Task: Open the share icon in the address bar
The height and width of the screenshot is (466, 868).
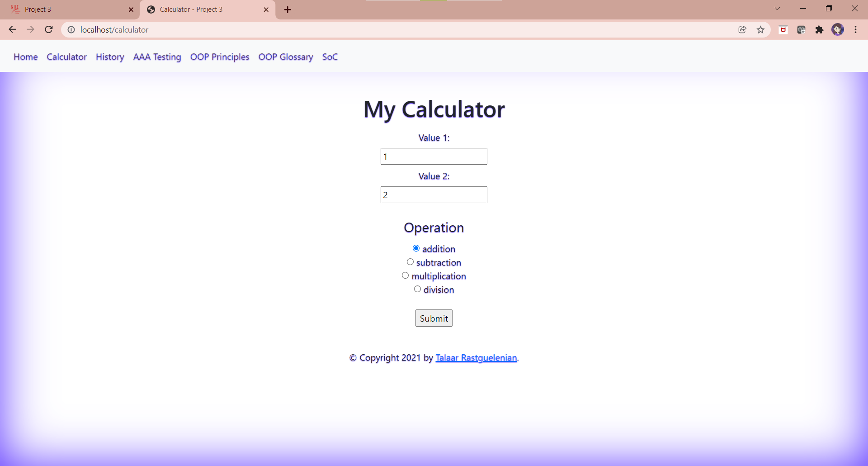Action: pyautogui.click(x=742, y=29)
